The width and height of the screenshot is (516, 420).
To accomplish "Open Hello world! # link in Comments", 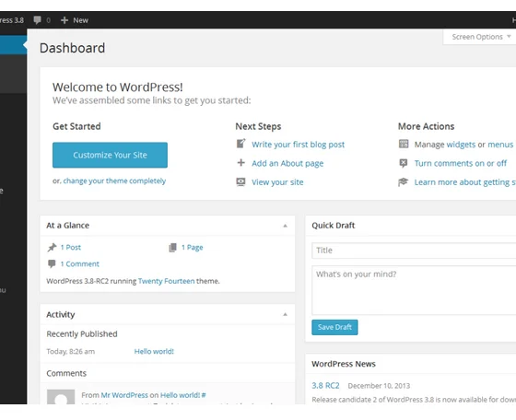I will click(x=183, y=395).
